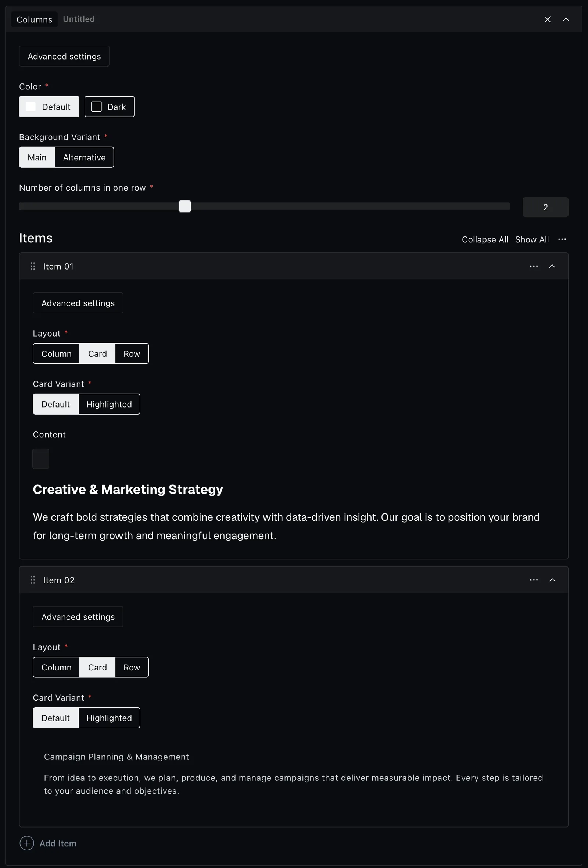Open the Item 01 three-dot options menu
588x868 pixels.
click(534, 266)
